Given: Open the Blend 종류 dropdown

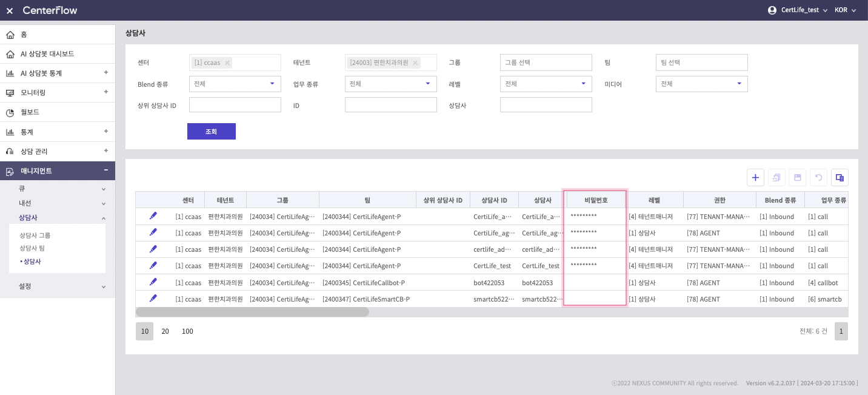Looking at the screenshot, I should tap(235, 84).
